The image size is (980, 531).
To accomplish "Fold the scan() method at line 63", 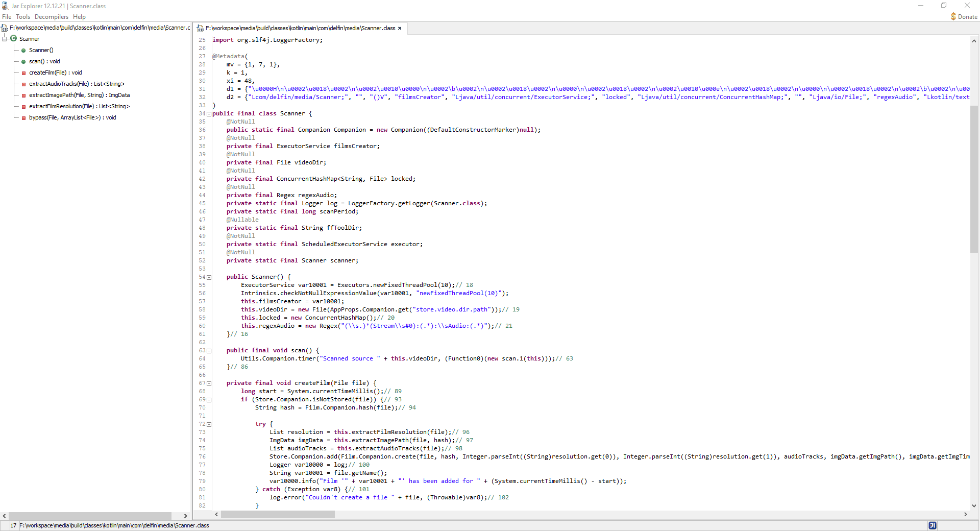I will pos(209,351).
